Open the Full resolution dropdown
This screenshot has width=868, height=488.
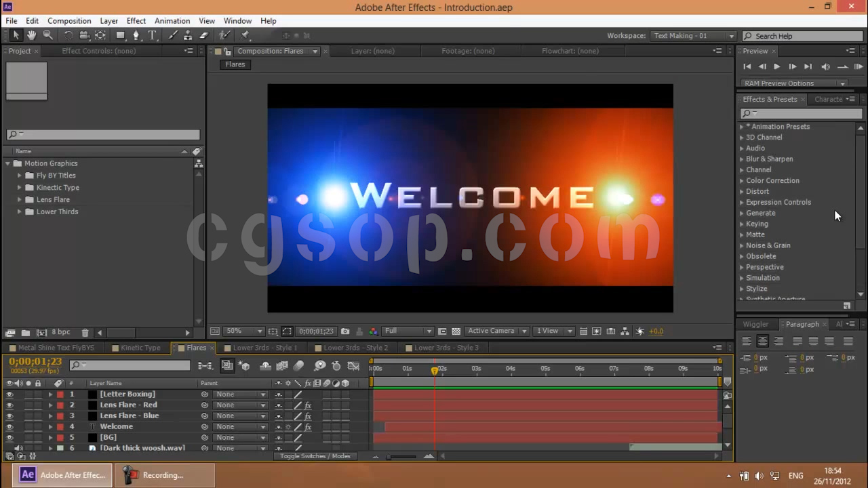click(x=408, y=331)
